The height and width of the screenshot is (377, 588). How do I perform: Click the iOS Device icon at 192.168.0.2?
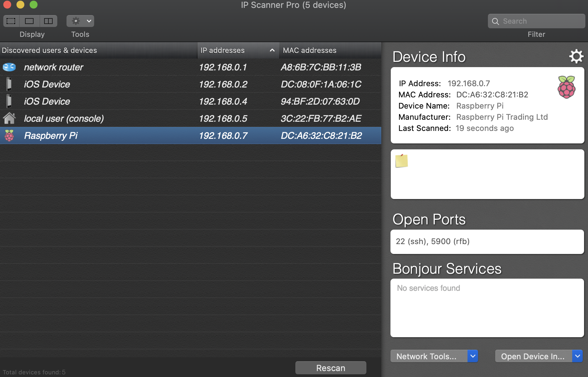[9, 84]
